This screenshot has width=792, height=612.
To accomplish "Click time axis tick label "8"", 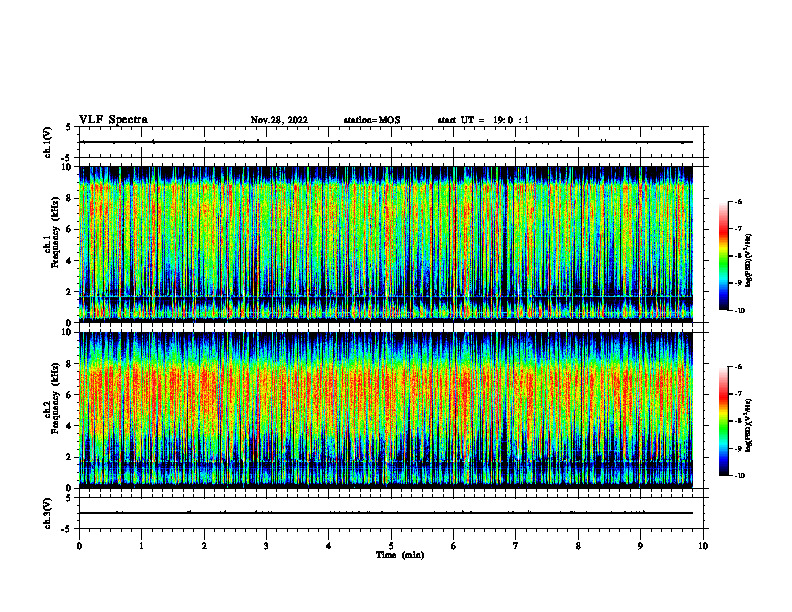I will (578, 546).
